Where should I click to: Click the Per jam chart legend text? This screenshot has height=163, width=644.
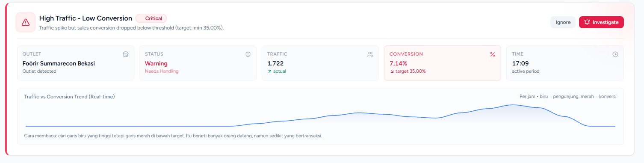tap(568, 97)
